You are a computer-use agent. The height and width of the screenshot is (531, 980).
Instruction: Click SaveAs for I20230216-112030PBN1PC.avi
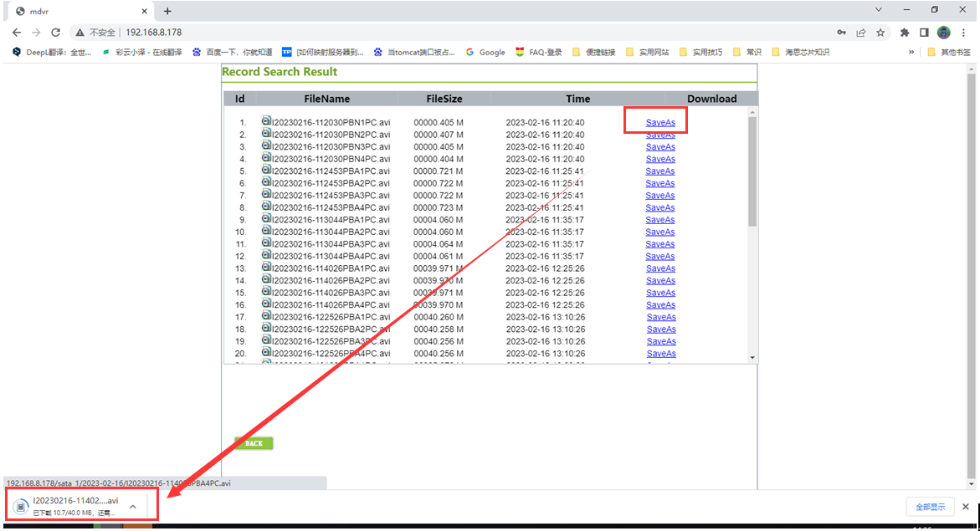[660, 122]
